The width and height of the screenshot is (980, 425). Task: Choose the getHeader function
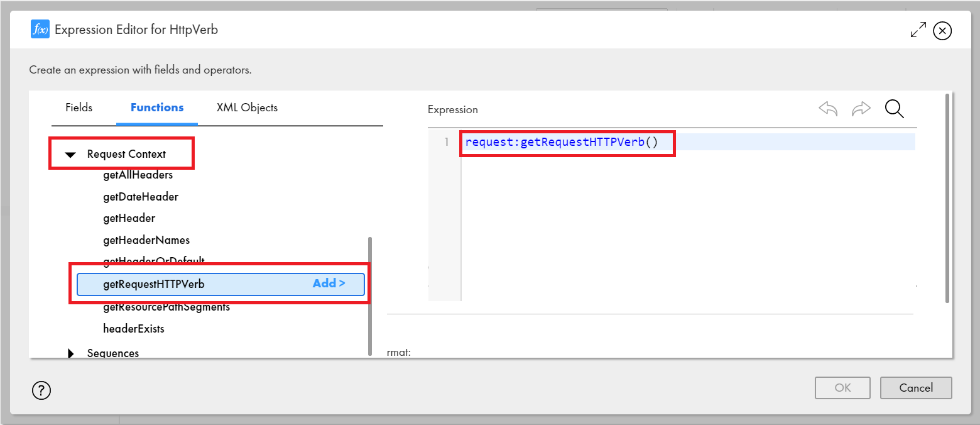click(x=129, y=218)
